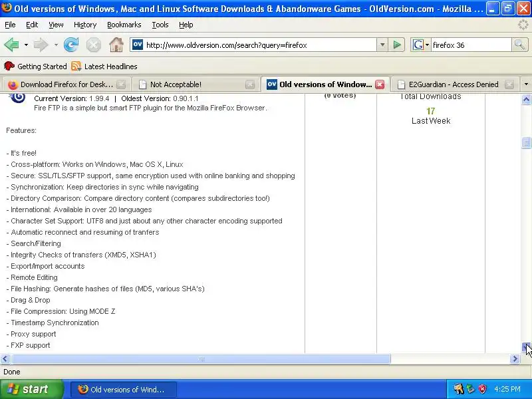
Task: Click the Done status bar text
Action: (12, 372)
